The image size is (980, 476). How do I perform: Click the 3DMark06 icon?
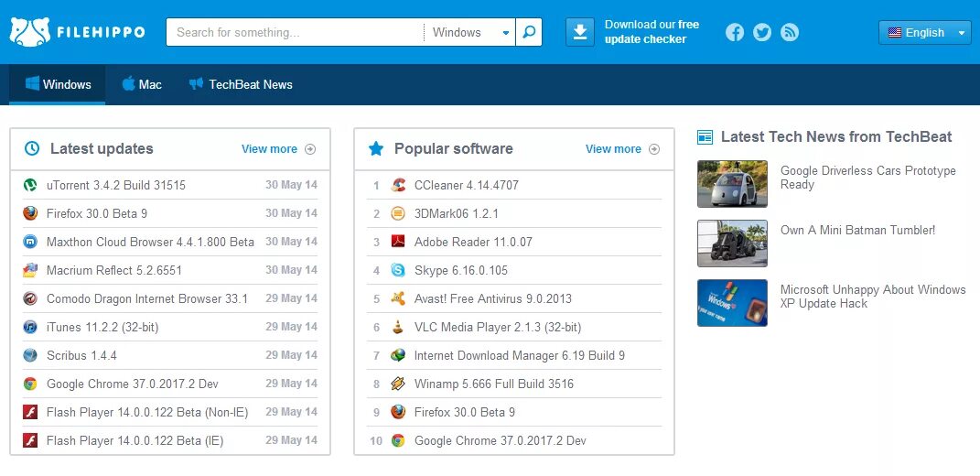pos(398,213)
